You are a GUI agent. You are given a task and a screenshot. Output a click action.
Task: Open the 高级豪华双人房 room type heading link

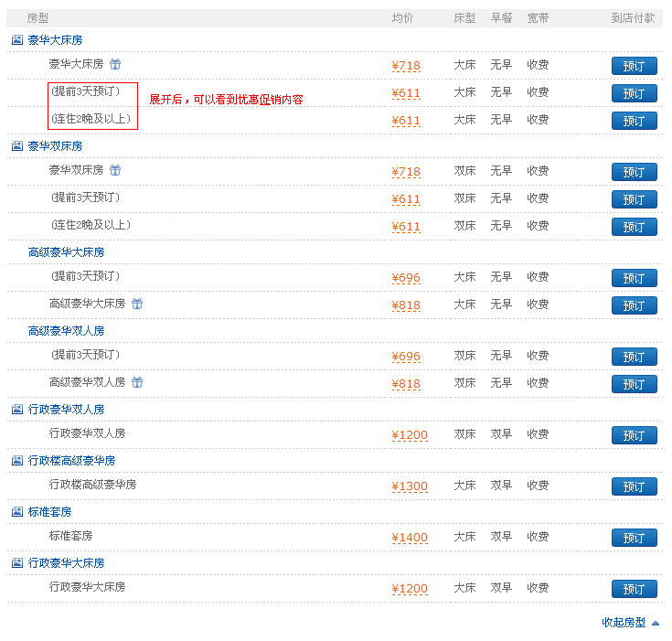coord(66,331)
